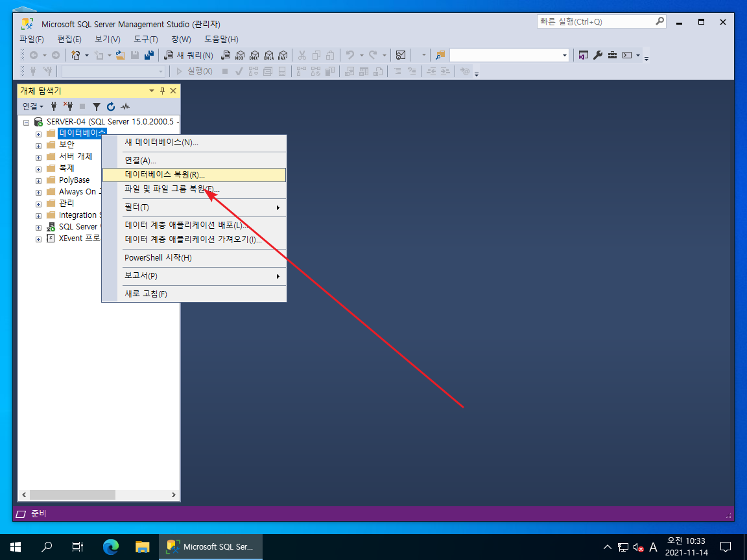This screenshot has height=560, width=747.
Task: Open the 필터(T) submenu
Action: 195,207
